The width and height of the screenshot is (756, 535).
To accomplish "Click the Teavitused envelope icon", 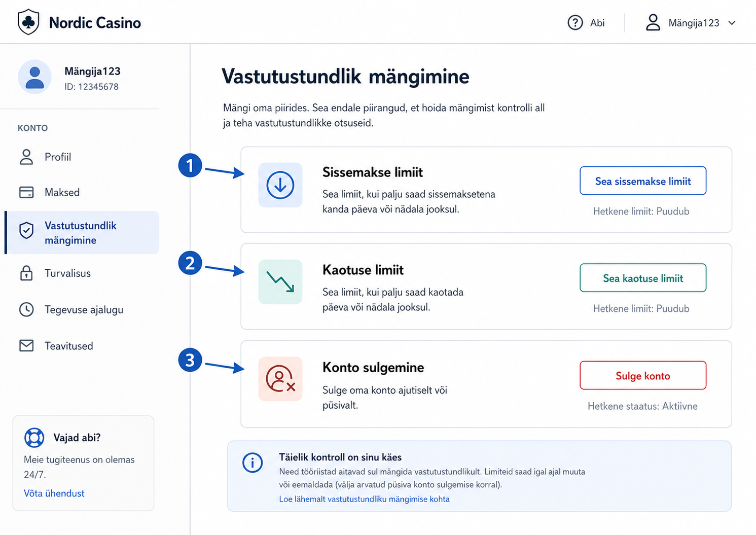I will pyautogui.click(x=26, y=346).
